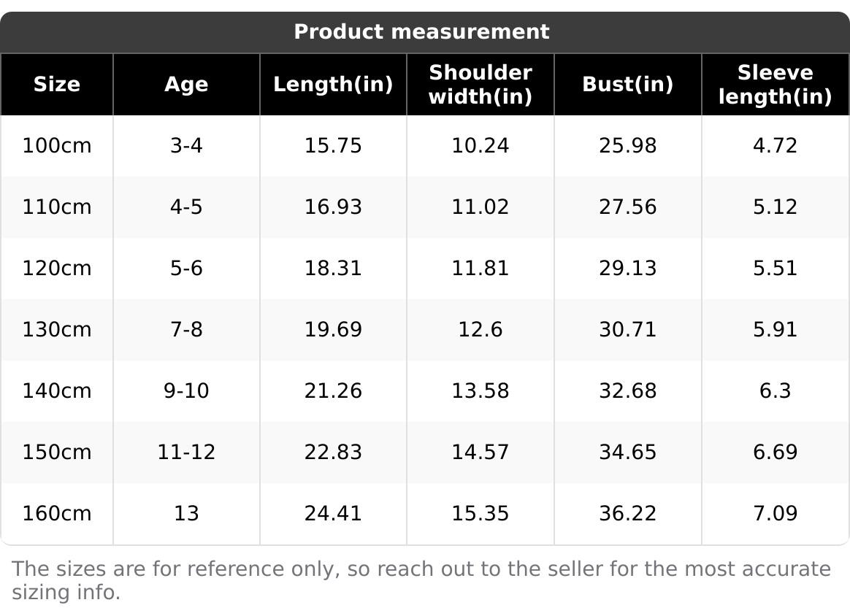850x616 pixels.
Task: Click the Sleeve length(in) header
Action: pyautogui.click(x=775, y=85)
